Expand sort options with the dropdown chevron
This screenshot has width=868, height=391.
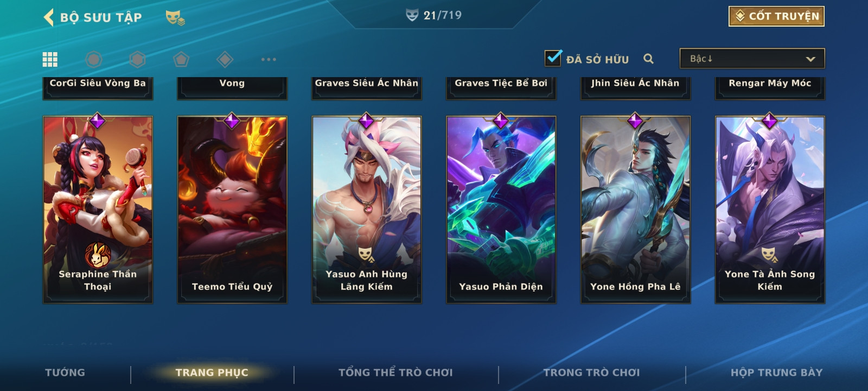click(810, 59)
